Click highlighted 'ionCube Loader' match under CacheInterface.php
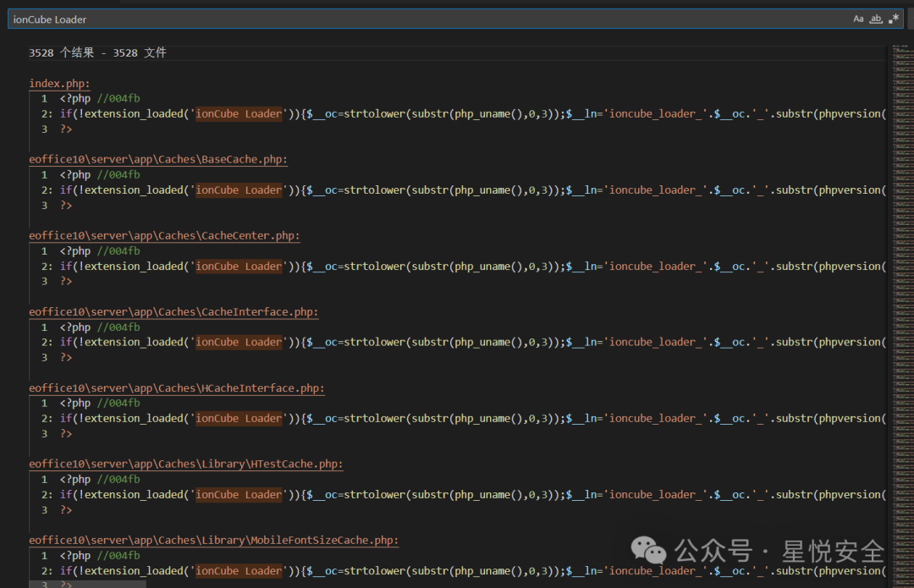 239,342
